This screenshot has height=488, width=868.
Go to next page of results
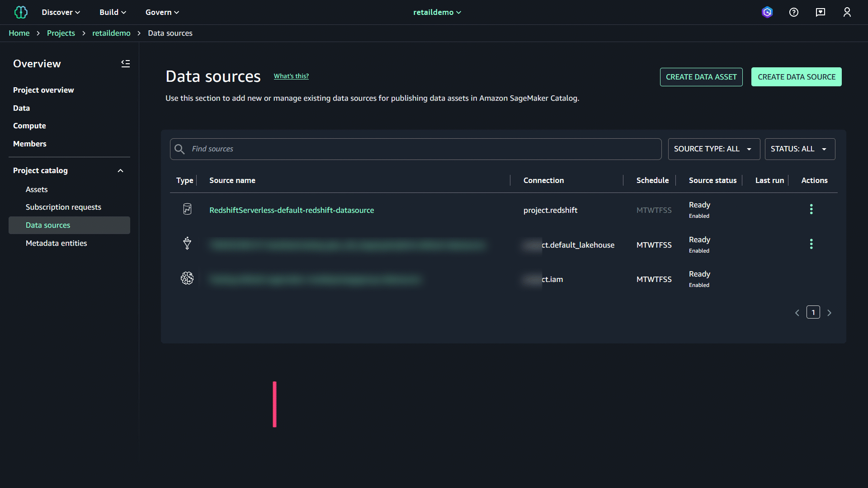click(829, 313)
